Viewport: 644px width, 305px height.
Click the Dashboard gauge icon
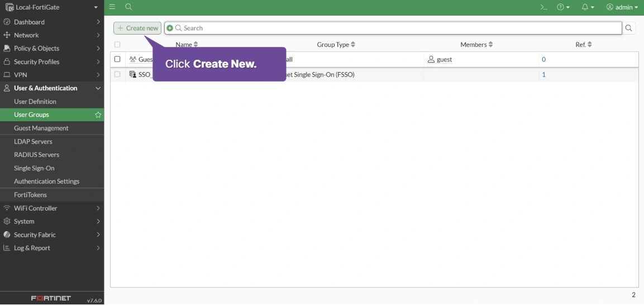7,22
